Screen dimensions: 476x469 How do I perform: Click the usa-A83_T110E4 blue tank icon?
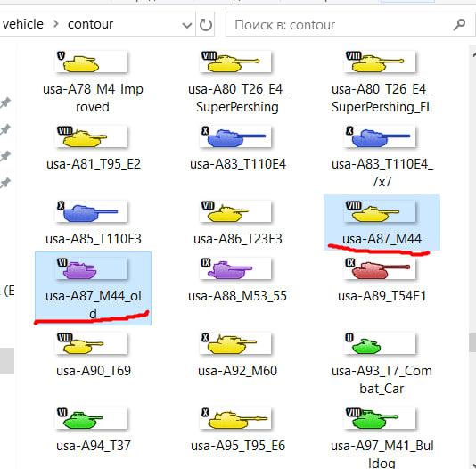coord(235,136)
